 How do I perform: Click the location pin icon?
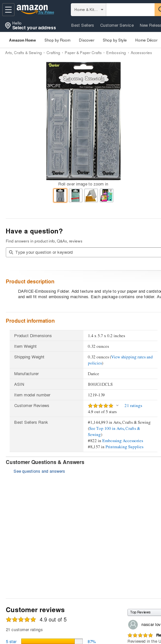click(x=8, y=25)
